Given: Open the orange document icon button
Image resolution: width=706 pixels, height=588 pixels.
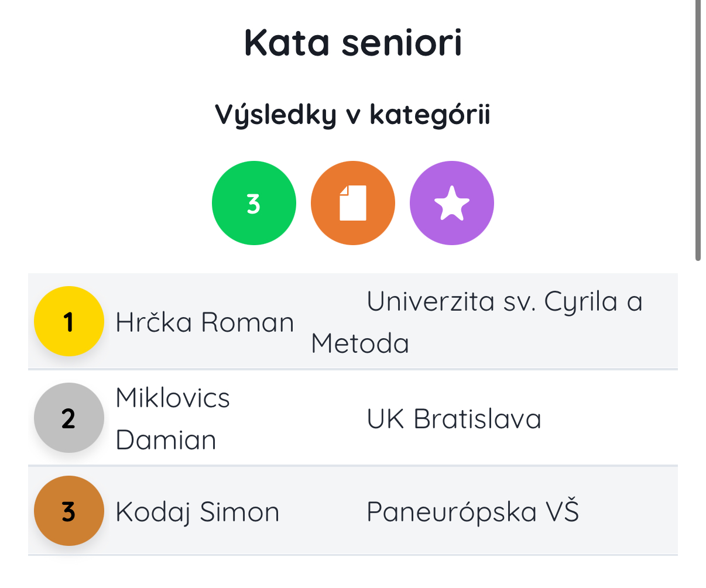Looking at the screenshot, I should (x=352, y=203).
